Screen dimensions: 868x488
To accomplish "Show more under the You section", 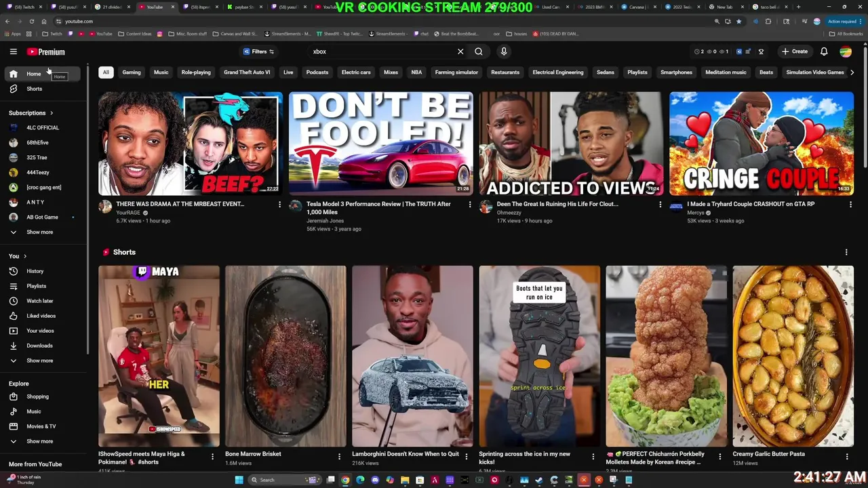I will pos(42,361).
